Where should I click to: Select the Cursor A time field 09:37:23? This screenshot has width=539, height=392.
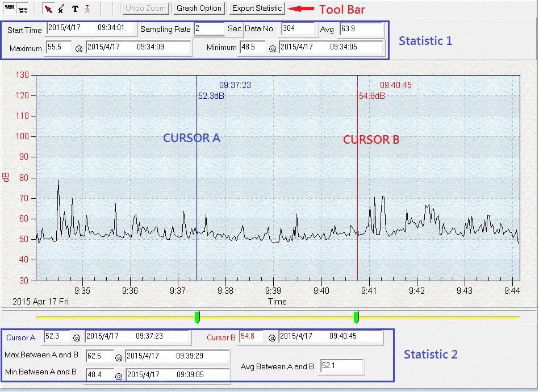click(x=137, y=336)
